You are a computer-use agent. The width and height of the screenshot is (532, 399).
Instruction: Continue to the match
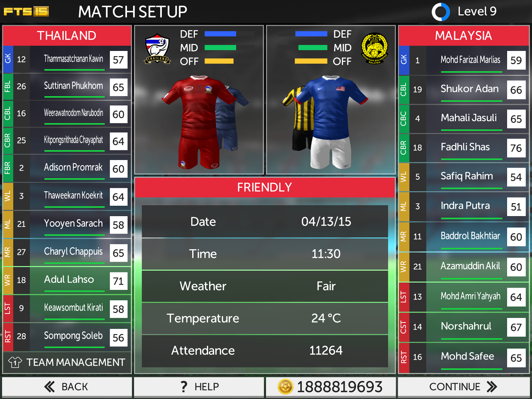[464, 387]
